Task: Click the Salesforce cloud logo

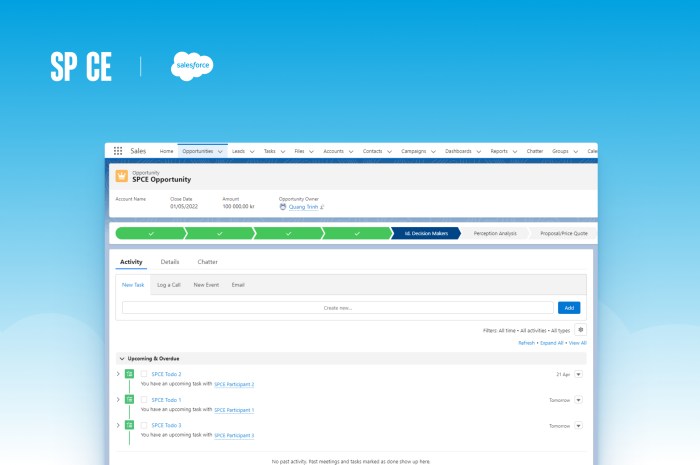Action: 192,66
